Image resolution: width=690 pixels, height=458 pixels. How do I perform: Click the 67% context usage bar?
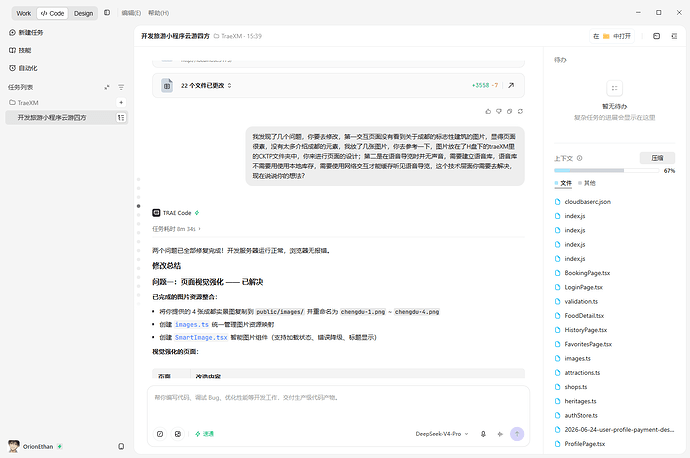(609, 170)
